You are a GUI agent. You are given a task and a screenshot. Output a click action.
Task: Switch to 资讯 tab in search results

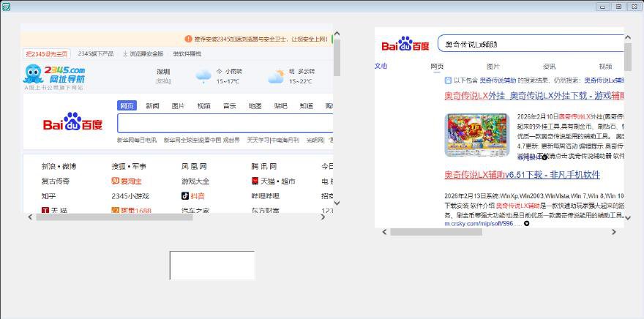pos(549,67)
